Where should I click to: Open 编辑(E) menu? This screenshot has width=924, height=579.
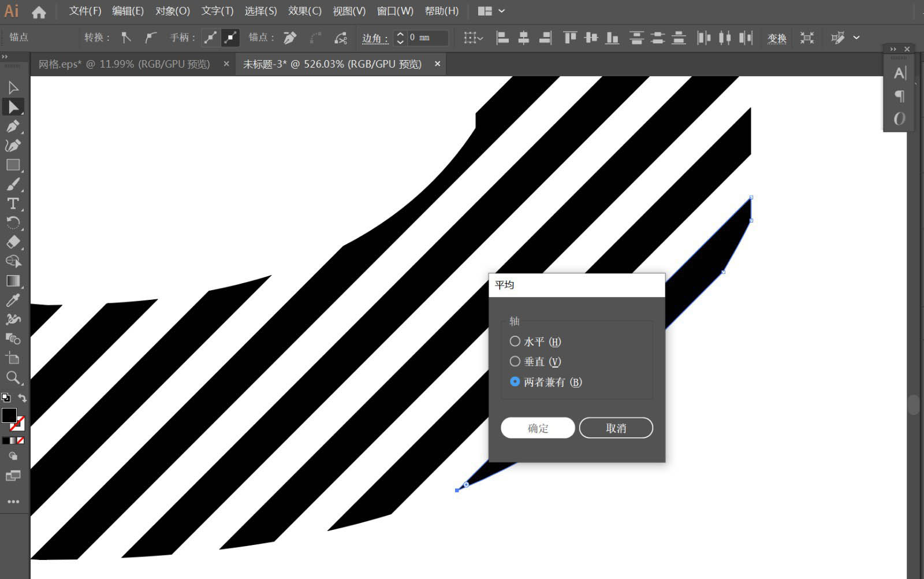coord(128,11)
